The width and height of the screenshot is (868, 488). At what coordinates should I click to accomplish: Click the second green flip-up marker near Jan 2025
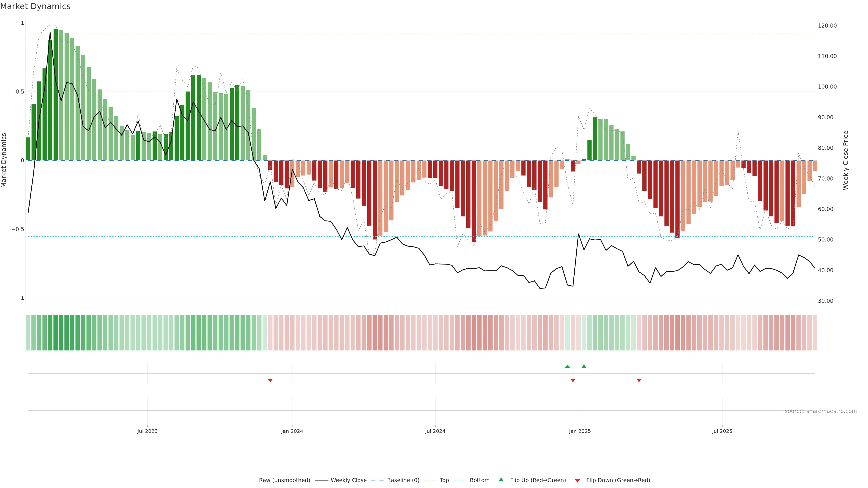pos(584,366)
